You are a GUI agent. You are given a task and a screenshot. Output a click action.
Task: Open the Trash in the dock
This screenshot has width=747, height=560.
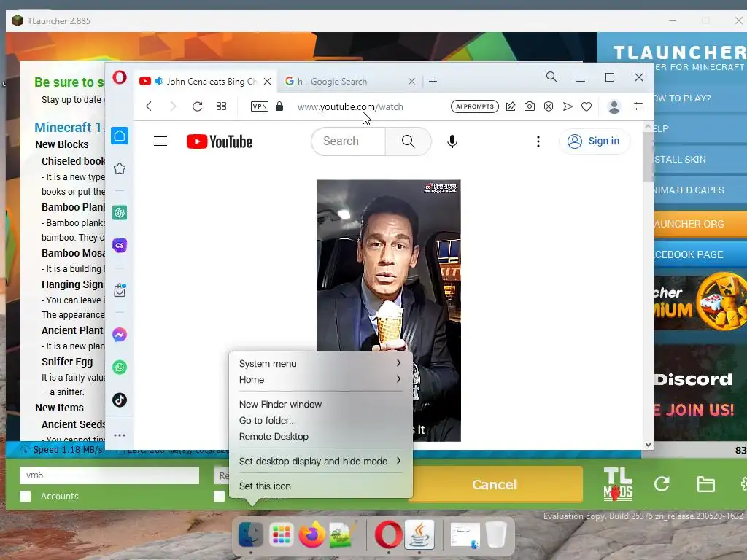click(496, 534)
